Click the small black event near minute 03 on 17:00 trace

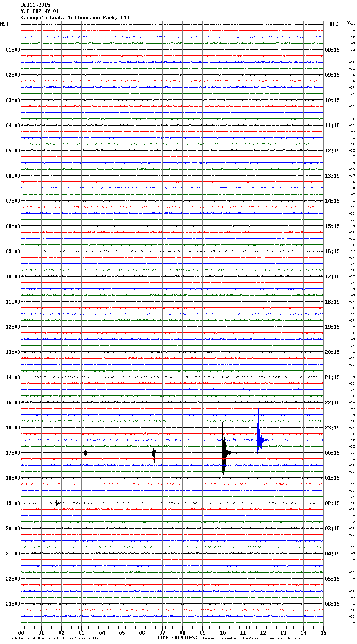(85, 453)
